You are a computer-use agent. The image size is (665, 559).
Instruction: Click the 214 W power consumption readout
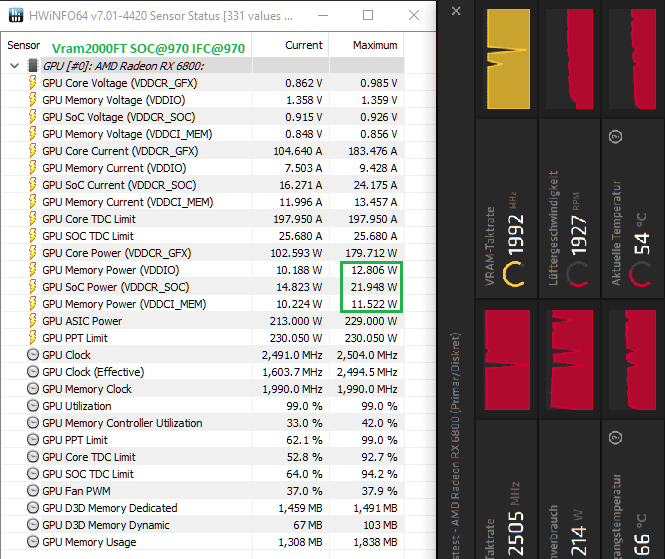tap(578, 534)
